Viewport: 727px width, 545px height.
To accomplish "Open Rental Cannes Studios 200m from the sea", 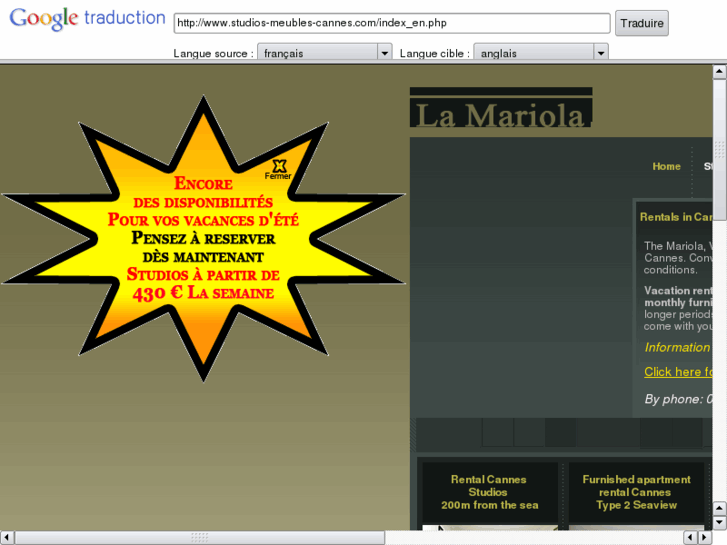I will point(490,492).
